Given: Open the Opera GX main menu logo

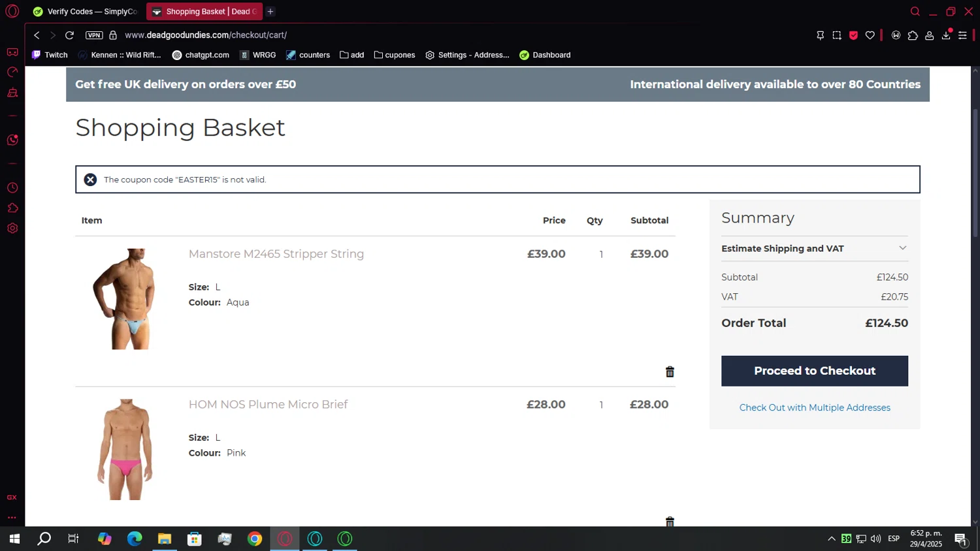Looking at the screenshot, I should point(12,11).
